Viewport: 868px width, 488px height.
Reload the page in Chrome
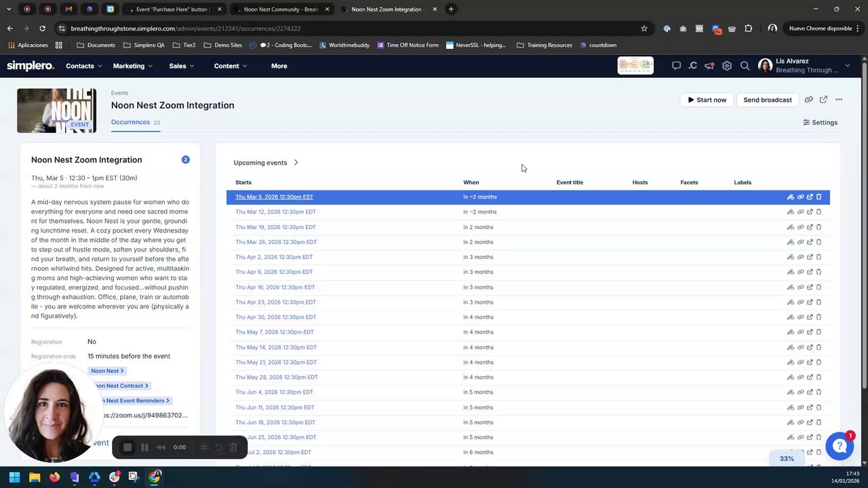coord(42,28)
